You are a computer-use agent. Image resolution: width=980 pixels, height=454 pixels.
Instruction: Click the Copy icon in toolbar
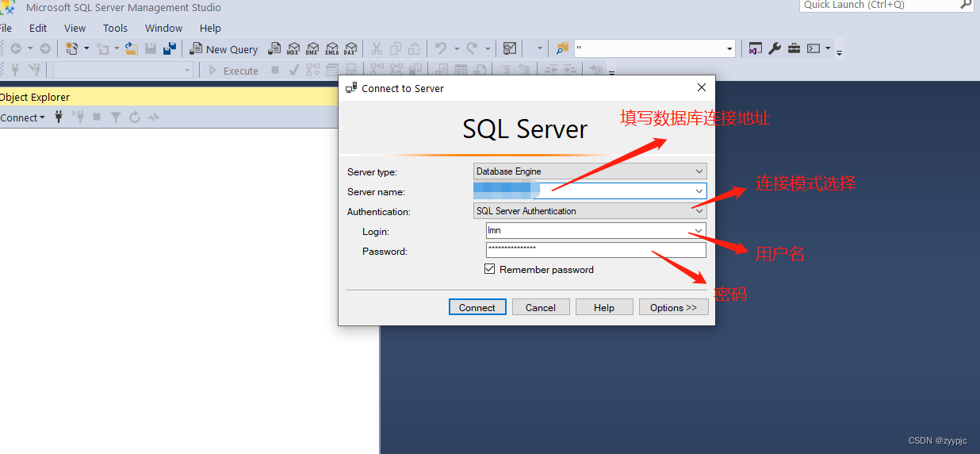pyautogui.click(x=394, y=48)
